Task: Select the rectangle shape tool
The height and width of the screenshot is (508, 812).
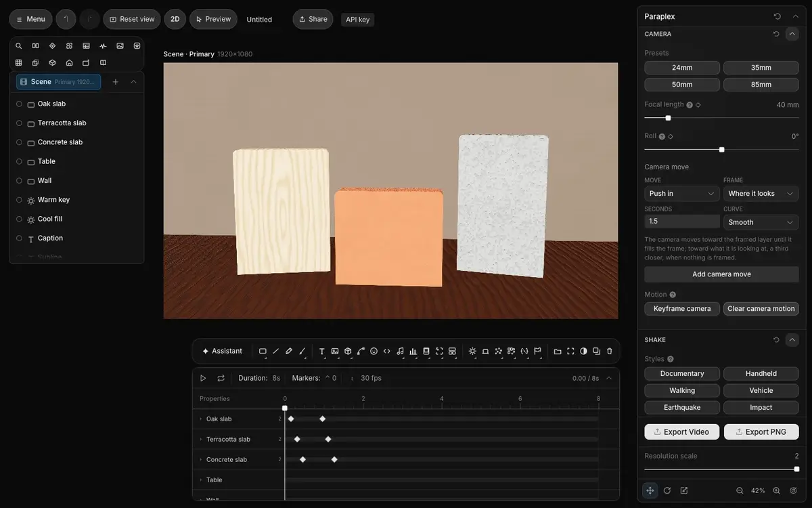Action: point(263,351)
